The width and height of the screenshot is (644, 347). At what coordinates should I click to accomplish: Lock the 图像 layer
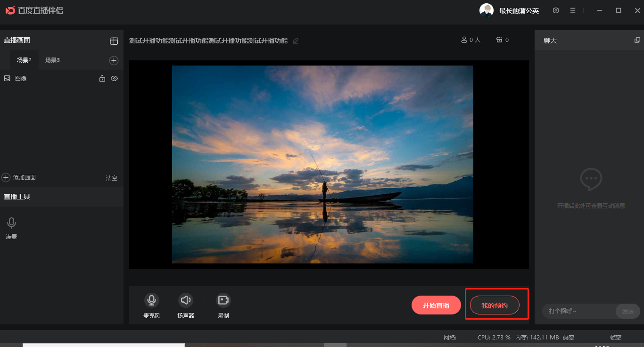coord(102,78)
